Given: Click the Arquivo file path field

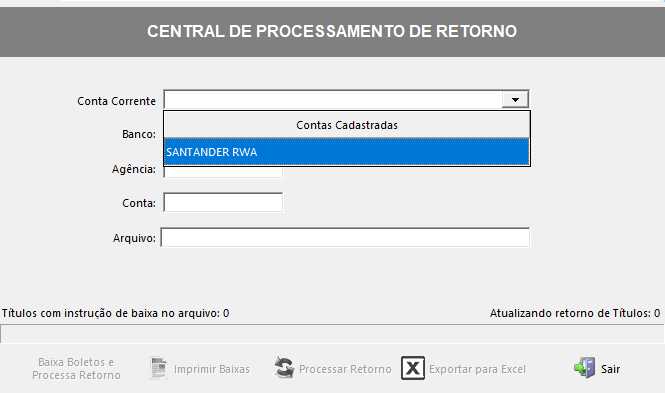Looking at the screenshot, I should coord(345,237).
